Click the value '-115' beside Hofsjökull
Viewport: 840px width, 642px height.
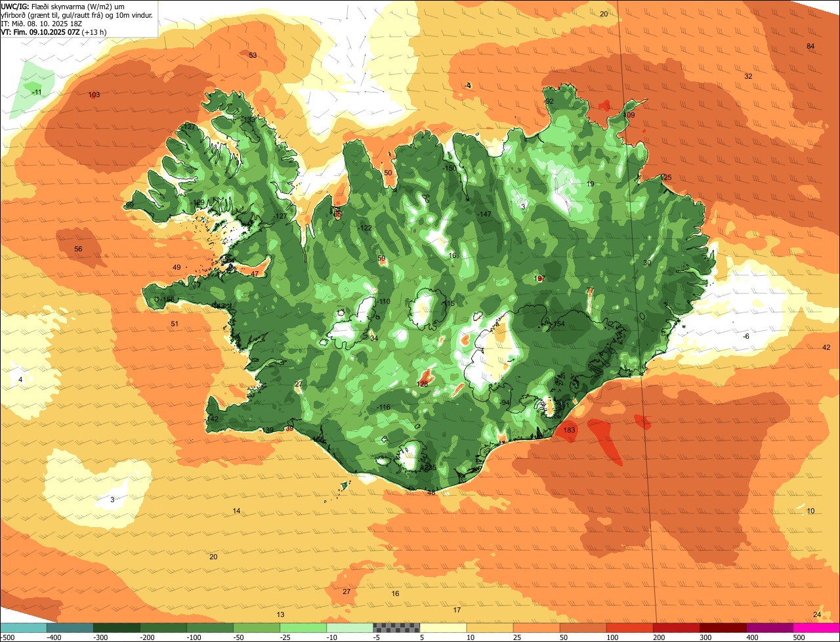[x=447, y=303]
